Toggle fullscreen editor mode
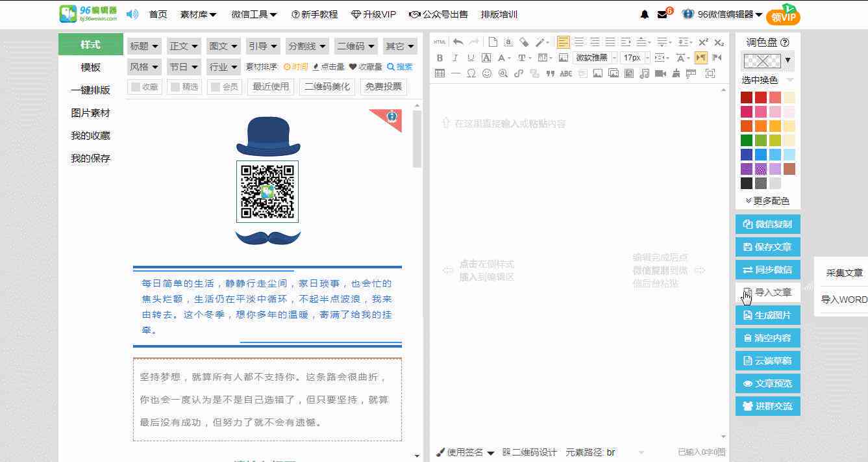868x462 pixels. tap(710, 73)
